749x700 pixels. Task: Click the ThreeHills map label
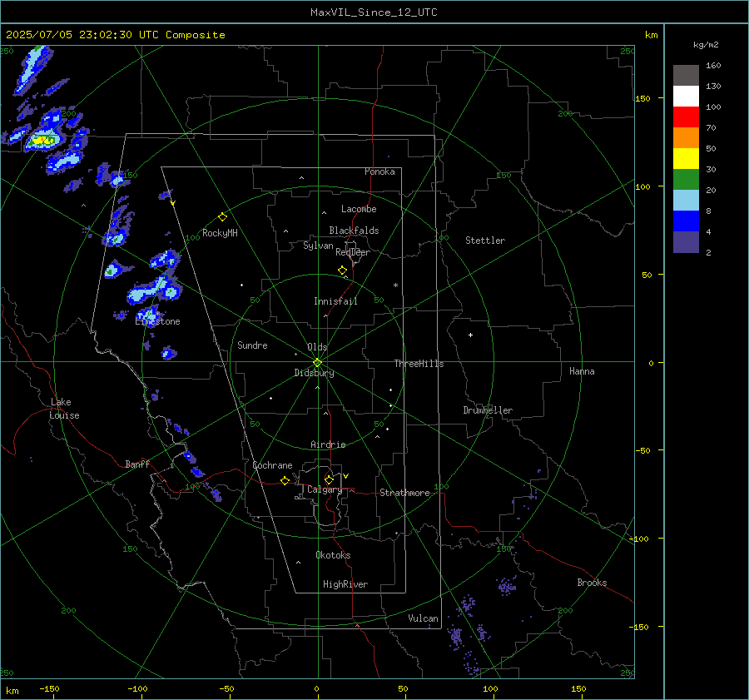click(419, 364)
